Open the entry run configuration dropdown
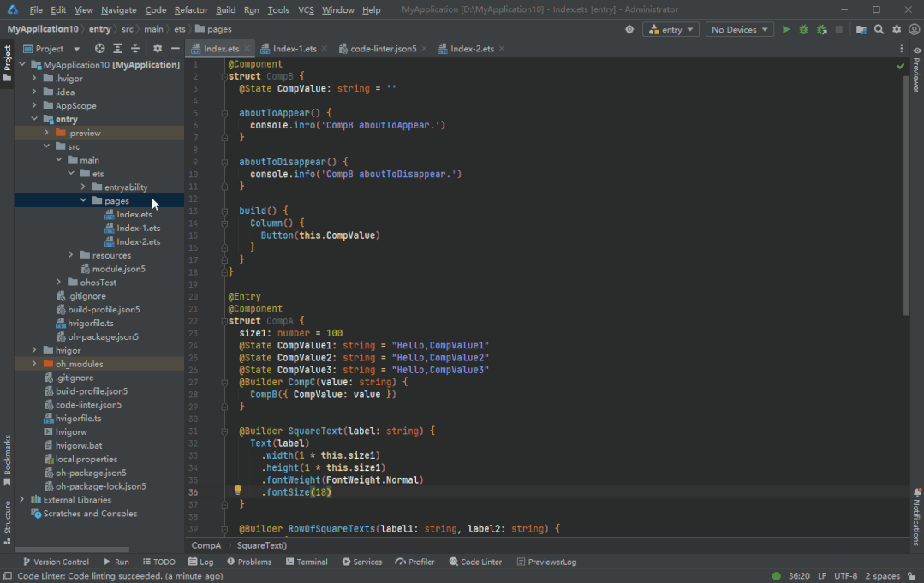The width and height of the screenshot is (924, 583). pos(671,29)
